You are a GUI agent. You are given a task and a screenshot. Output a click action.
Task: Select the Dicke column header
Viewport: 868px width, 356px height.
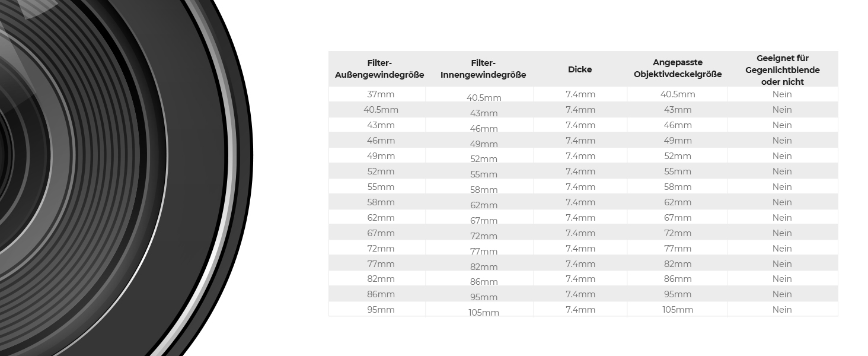(x=580, y=69)
